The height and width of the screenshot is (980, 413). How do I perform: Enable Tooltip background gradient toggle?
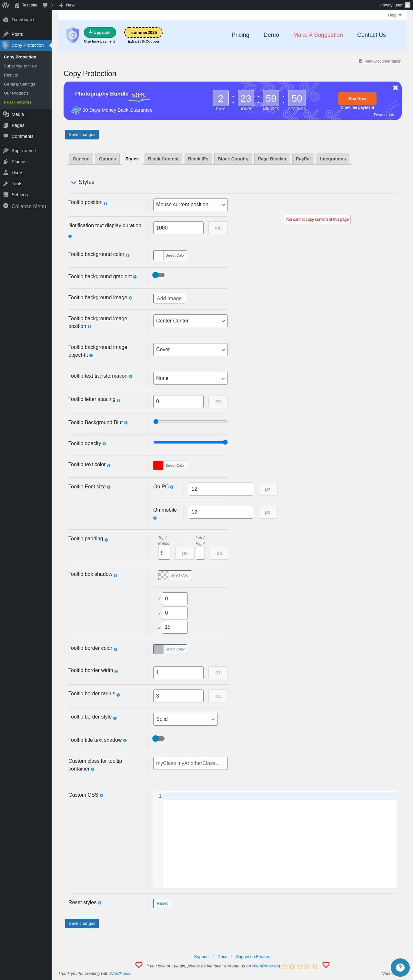(x=158, y=275)
